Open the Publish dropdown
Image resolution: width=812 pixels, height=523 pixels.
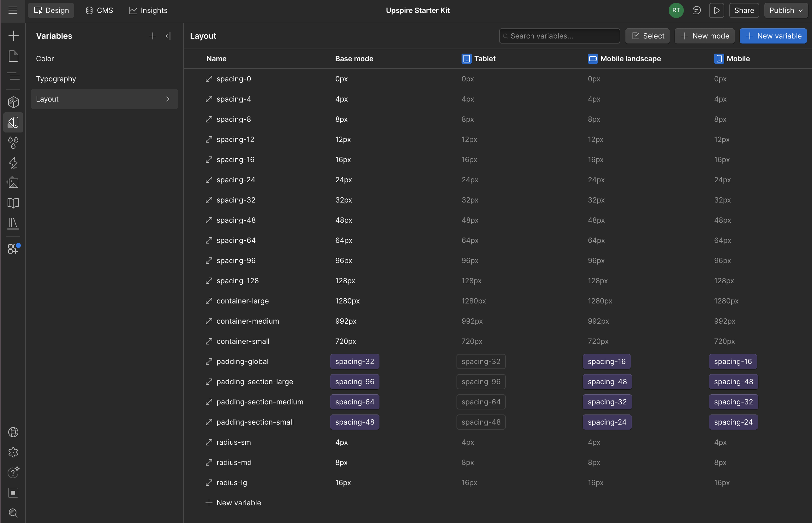[x=786, y=10]
